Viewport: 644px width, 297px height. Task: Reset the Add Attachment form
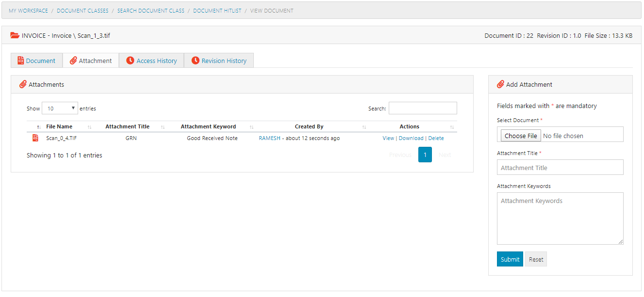coord(536,259)
